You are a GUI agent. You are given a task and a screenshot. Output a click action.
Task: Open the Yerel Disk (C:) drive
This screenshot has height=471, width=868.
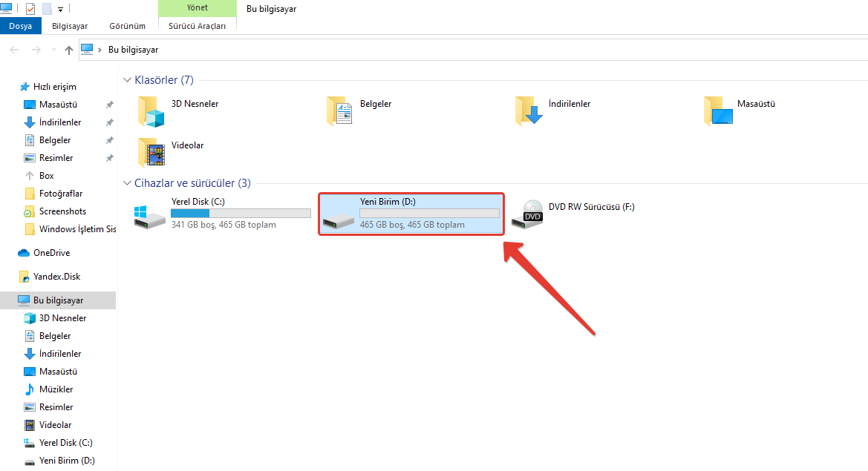(x=198, y=202)
